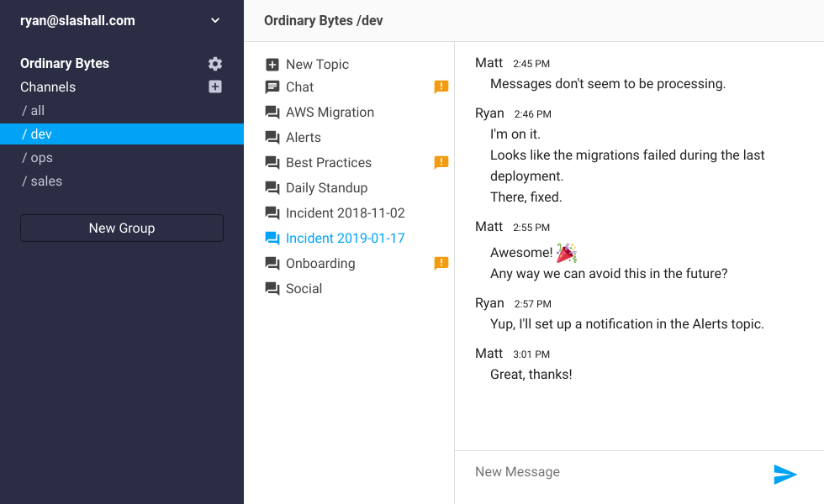This screenshot has width=824, height=504.
Task: Click the 2:46 PM timestamp
Action: pos(532,114)
